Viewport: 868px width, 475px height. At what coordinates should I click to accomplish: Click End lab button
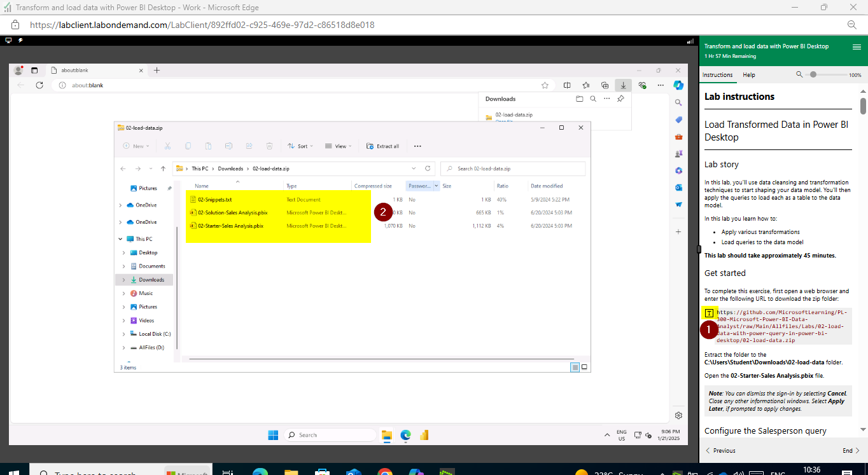(x=851, y=450)
